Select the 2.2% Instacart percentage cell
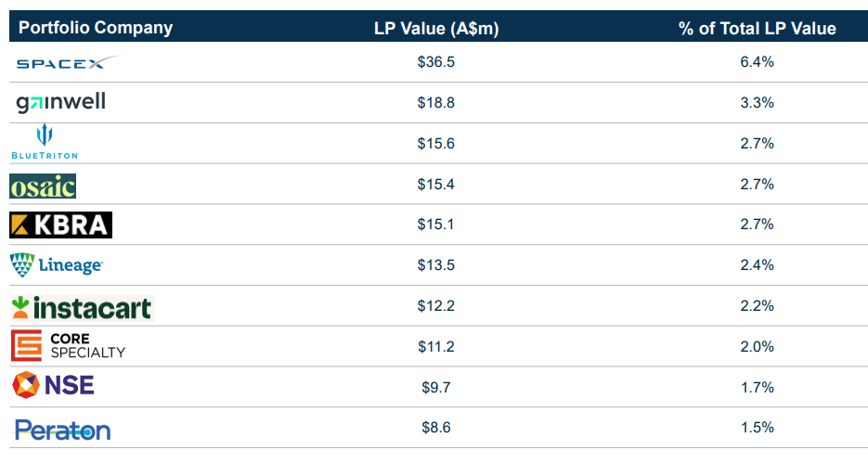The height and width of the screenshot is (463, 868). [x=758, y=306]
